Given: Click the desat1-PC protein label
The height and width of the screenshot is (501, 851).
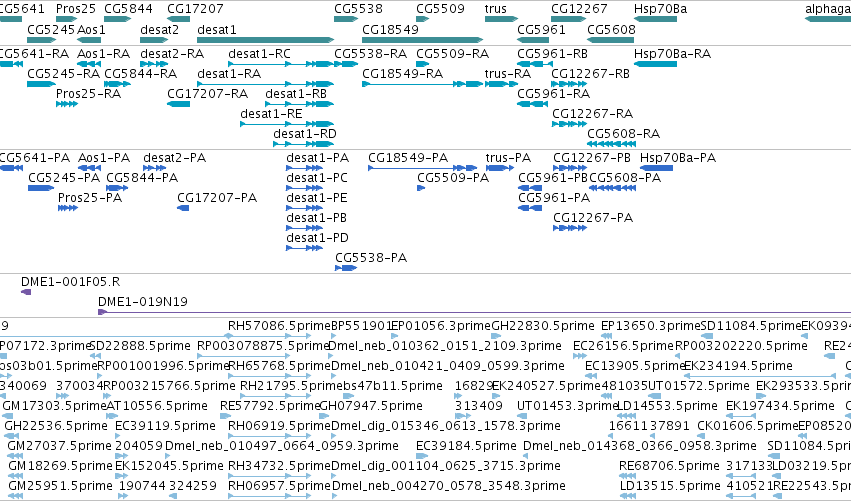Looking at the screenshot, I should coord(317,178).
